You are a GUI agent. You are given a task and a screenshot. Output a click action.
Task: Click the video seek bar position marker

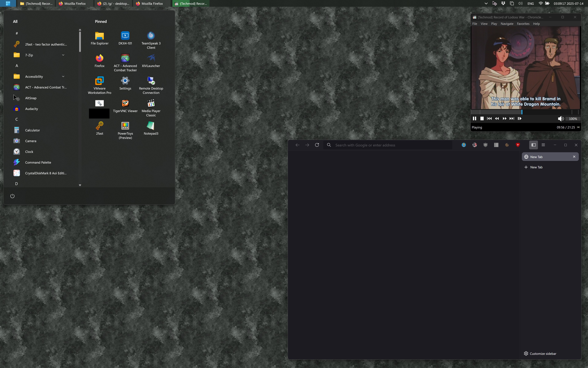point(522,112)
